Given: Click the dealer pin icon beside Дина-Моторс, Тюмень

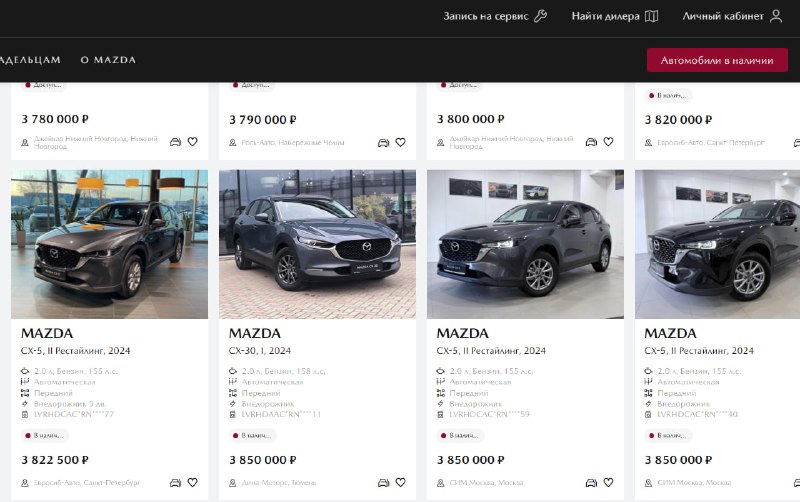Looking at the screenshot, I should pos(233,483).
